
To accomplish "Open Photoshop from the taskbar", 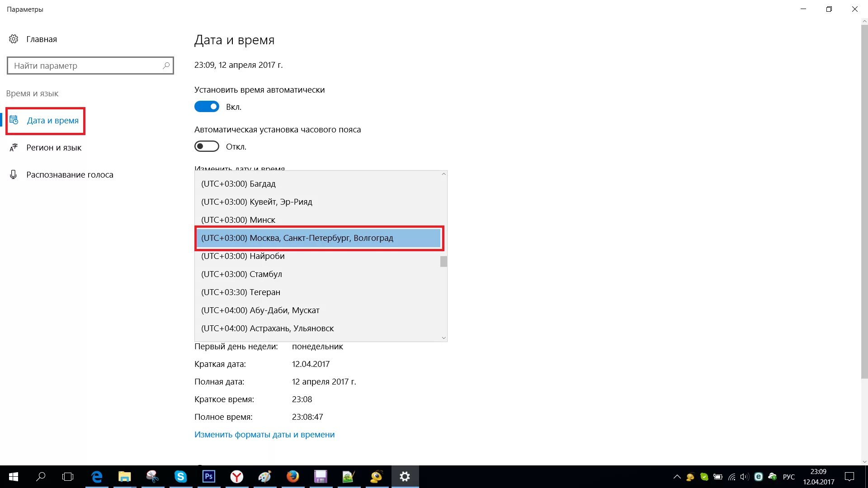I will tap(208, 476).
